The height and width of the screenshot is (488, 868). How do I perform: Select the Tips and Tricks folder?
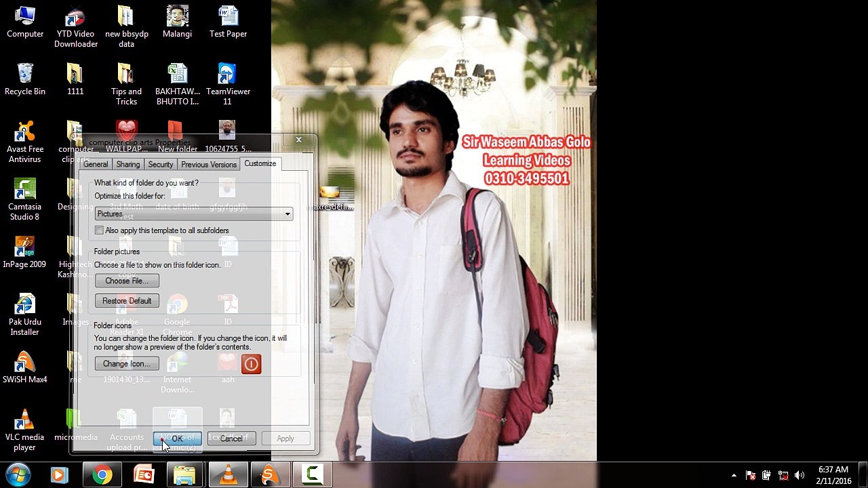click(127, 85)
